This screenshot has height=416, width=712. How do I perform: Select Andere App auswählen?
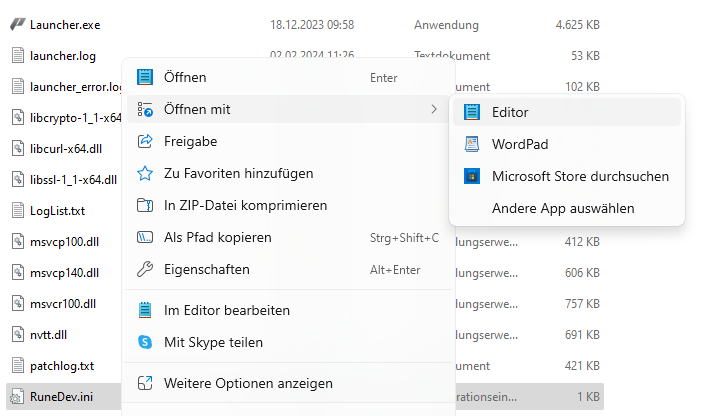[563, 209]
